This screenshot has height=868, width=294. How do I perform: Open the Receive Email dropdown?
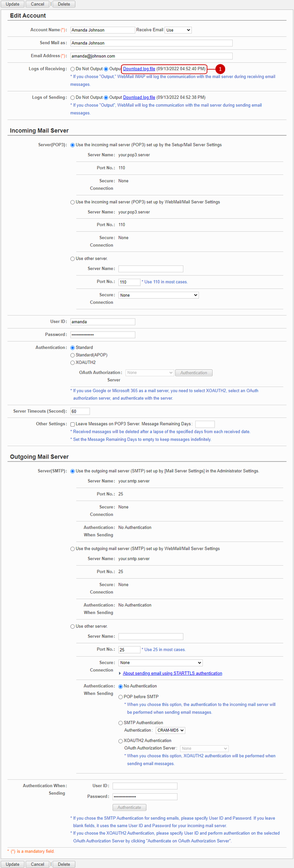[178, 30]
